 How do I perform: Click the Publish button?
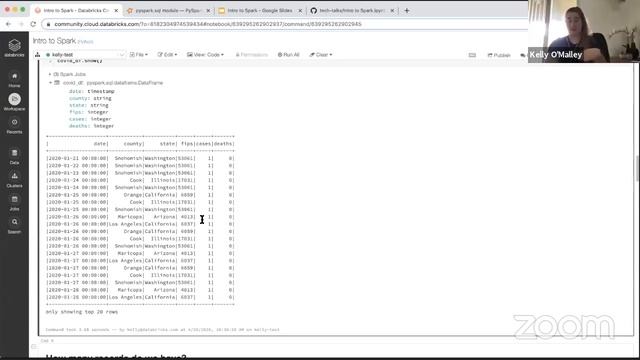click(x=499, y=55)
